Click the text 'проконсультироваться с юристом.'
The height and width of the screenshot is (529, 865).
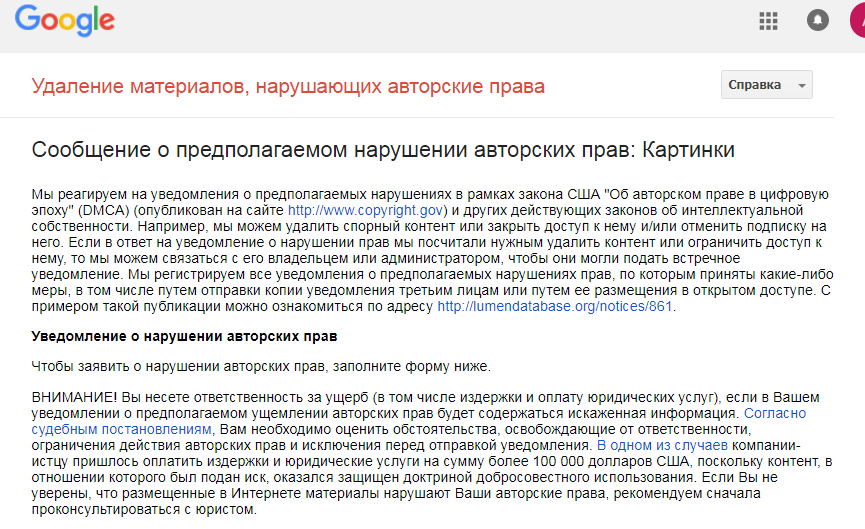[x=144, y=509]
